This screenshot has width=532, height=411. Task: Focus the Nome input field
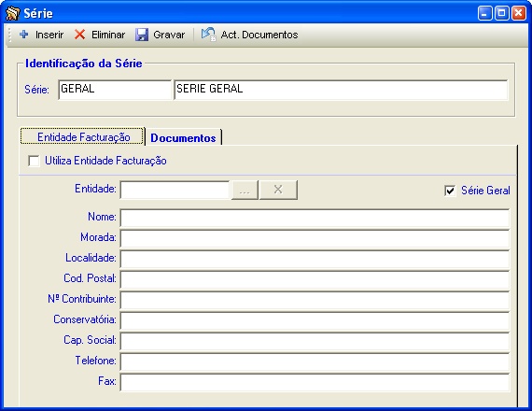315,218
